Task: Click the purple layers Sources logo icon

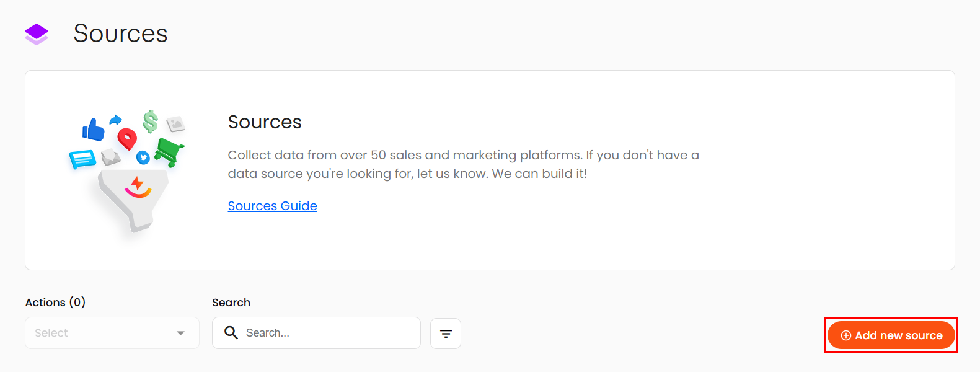Action: coord(37,34)
